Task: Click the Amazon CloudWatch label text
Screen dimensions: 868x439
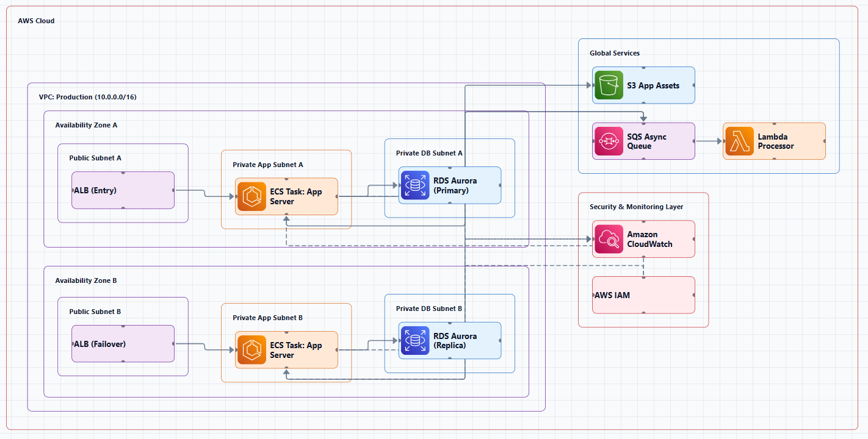Action: tap(650, 239)
